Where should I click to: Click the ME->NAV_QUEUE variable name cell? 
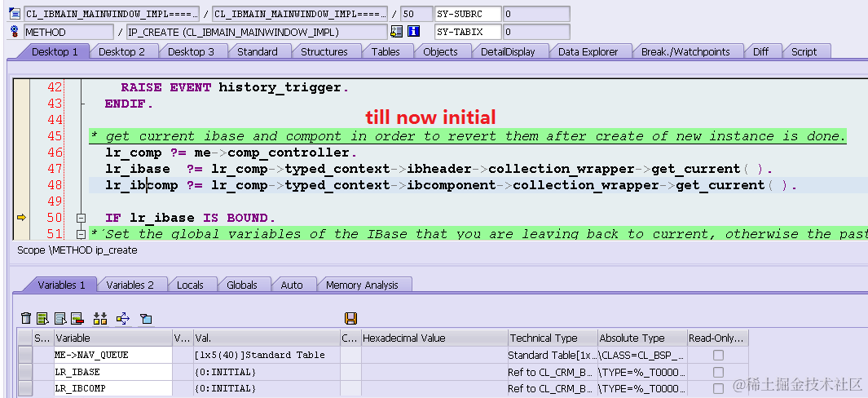(x=113, y=356)
